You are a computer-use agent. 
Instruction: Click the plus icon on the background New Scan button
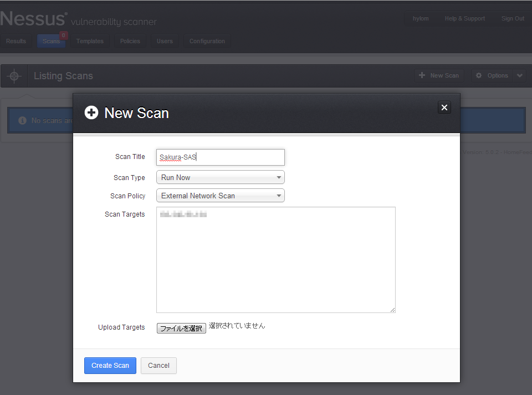coord(422,75)
